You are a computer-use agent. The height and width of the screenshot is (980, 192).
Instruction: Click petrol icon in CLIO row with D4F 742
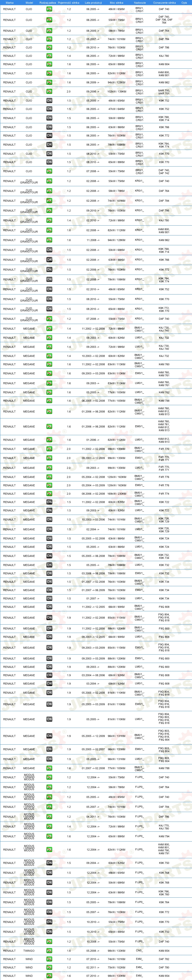(49, 171)
